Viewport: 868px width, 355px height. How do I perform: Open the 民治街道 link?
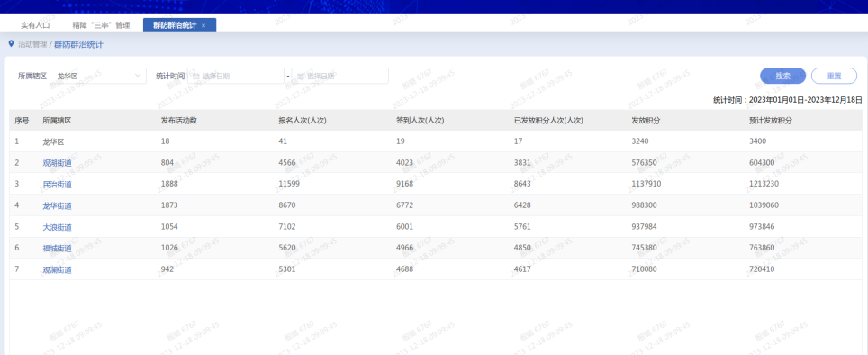(x=57, y=185)
